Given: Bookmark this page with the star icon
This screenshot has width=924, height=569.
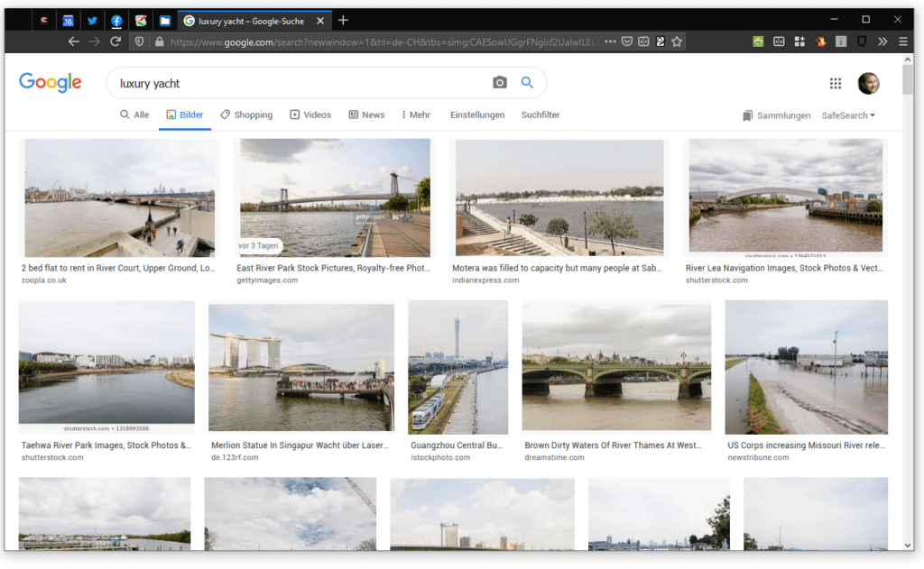Looking at the screenshot, I should click(x=677, y=41).
